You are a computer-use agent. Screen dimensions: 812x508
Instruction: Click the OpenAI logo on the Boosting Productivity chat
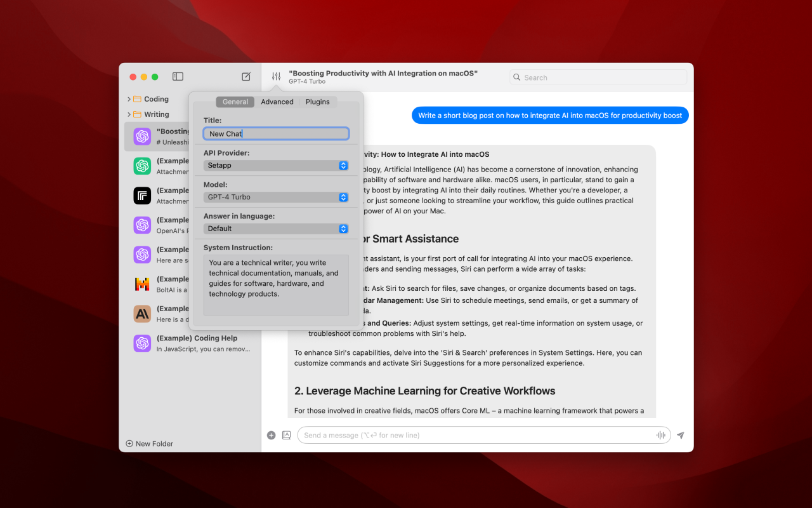click(141, 136)
